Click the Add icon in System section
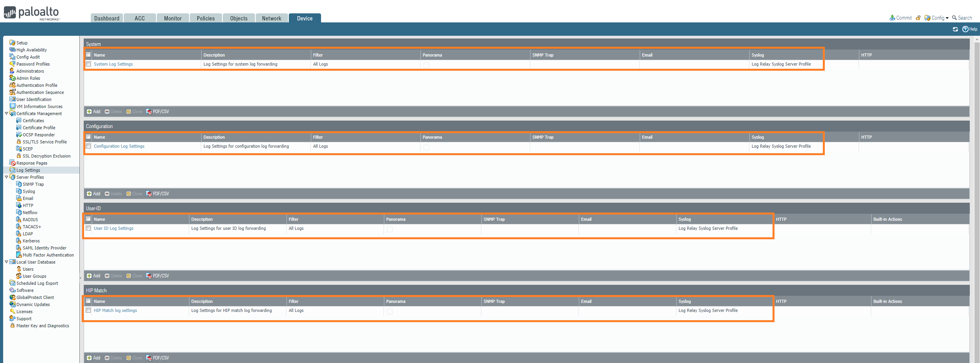 click(x=94, y=112)
